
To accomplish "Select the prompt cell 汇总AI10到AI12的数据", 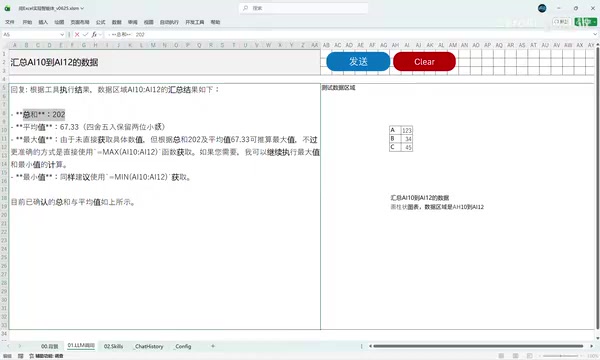I will coord(165,62).
